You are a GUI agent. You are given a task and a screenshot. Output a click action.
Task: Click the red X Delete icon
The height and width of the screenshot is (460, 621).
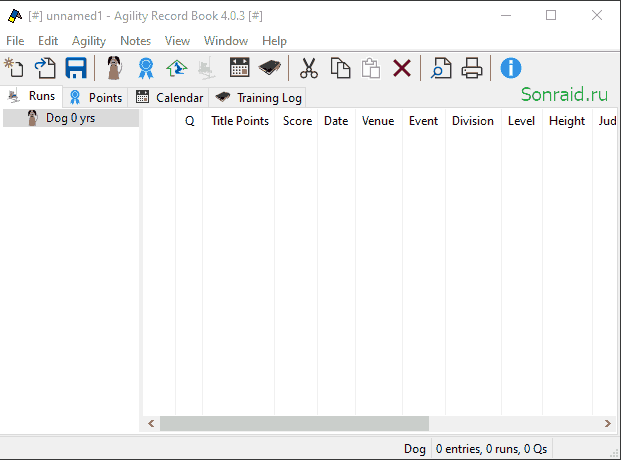point(402,68)
